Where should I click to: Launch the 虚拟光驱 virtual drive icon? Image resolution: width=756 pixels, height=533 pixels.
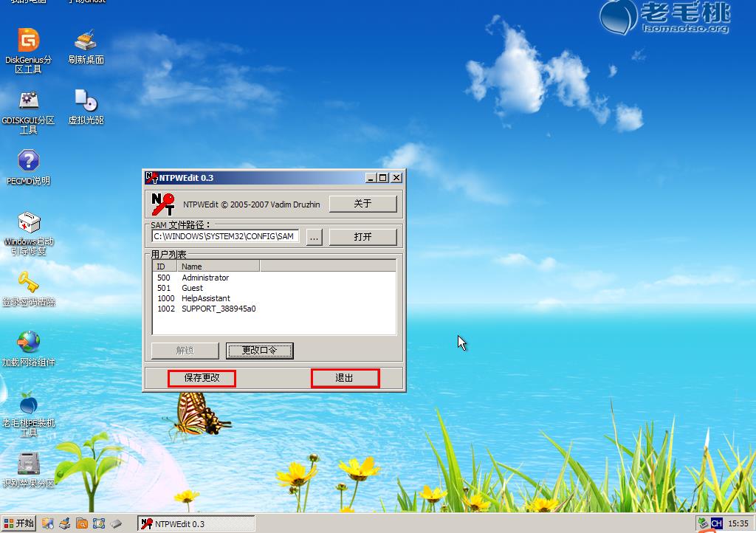click(x=86, y=101)
